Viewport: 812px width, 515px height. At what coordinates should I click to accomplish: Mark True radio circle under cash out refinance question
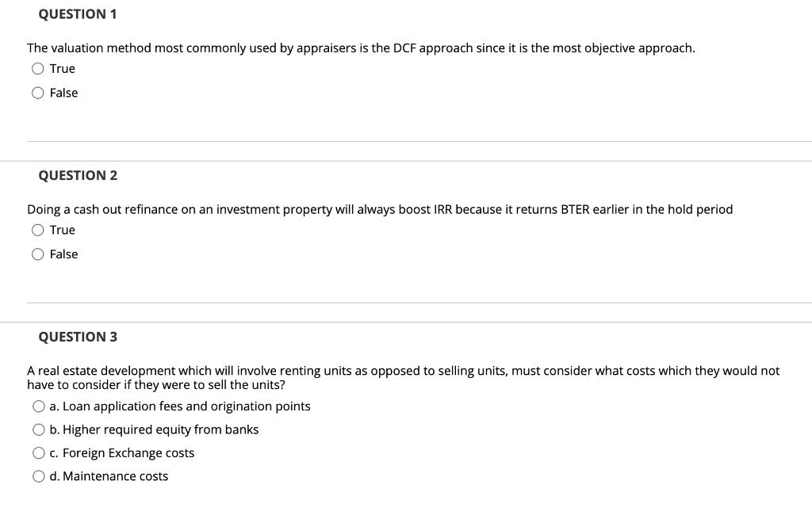coord(38,231)
